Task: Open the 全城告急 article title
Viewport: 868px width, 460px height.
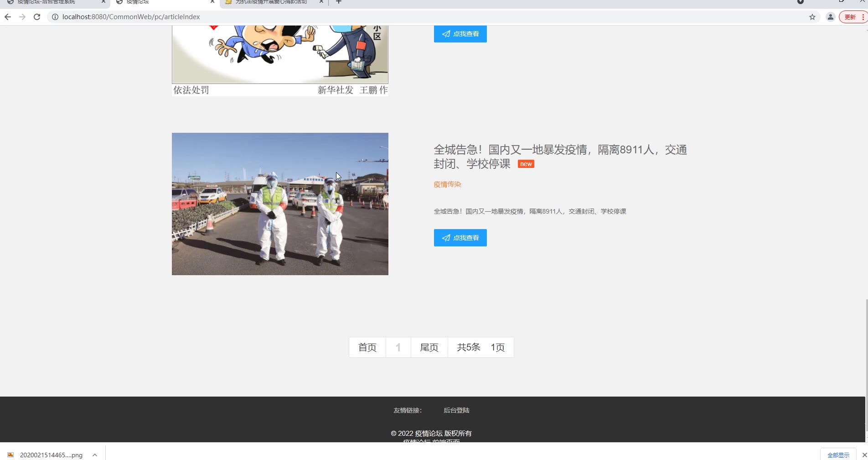Action: (560, 157)
